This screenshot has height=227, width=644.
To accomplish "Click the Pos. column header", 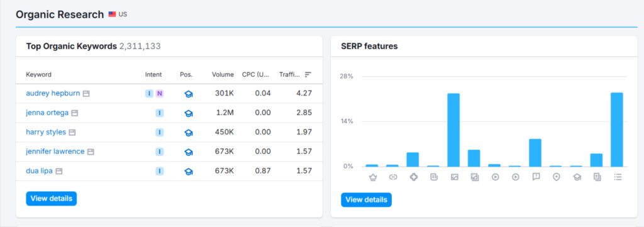I will click(x=186, y=75).
